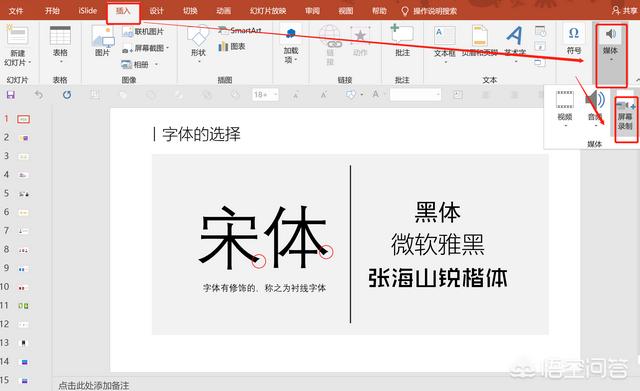Open the 文件 tab
640x391 pixels.
[x=16, y=11]
